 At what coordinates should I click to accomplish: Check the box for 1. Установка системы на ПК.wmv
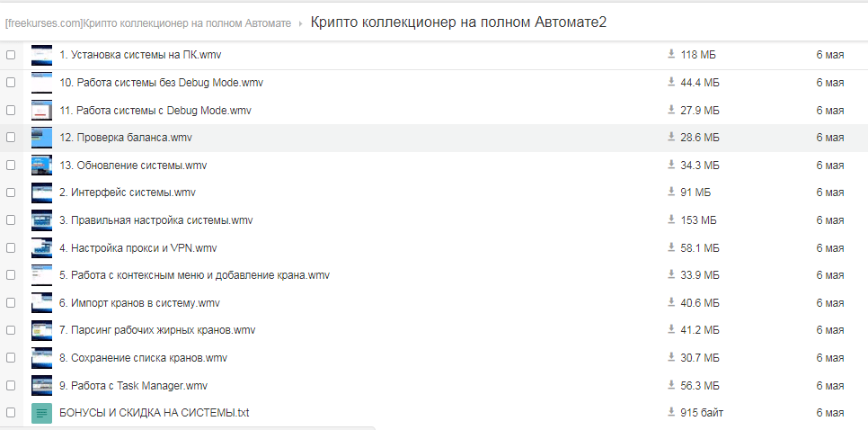[x=11, y=55]
